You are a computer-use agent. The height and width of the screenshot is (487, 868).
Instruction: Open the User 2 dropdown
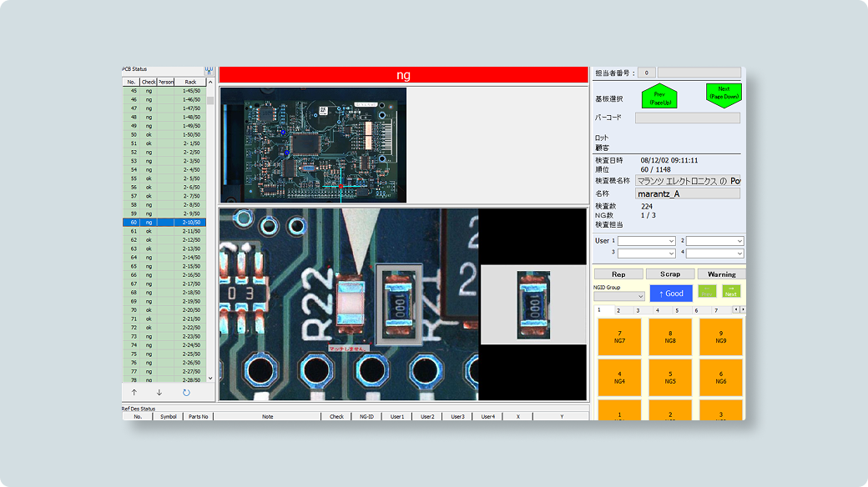point(714,241)
